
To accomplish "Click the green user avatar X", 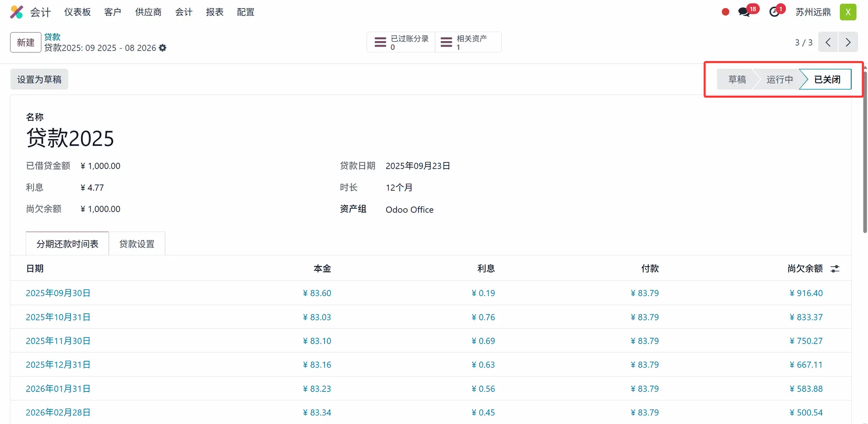I will coord(848,12).
